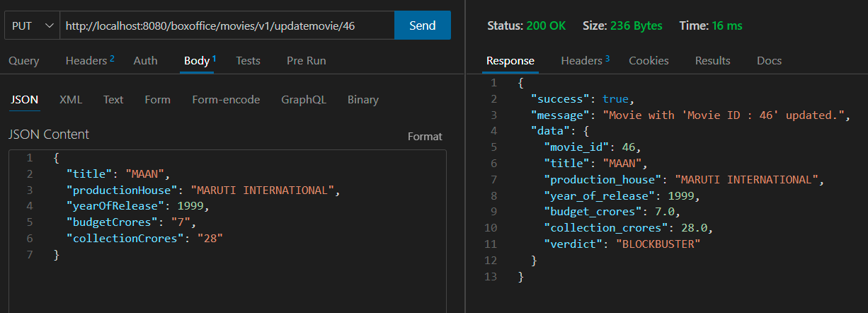Viewport: 868px width, 313px height.
Task: Open the PUT method dropdown
Action: pos(32,25)
